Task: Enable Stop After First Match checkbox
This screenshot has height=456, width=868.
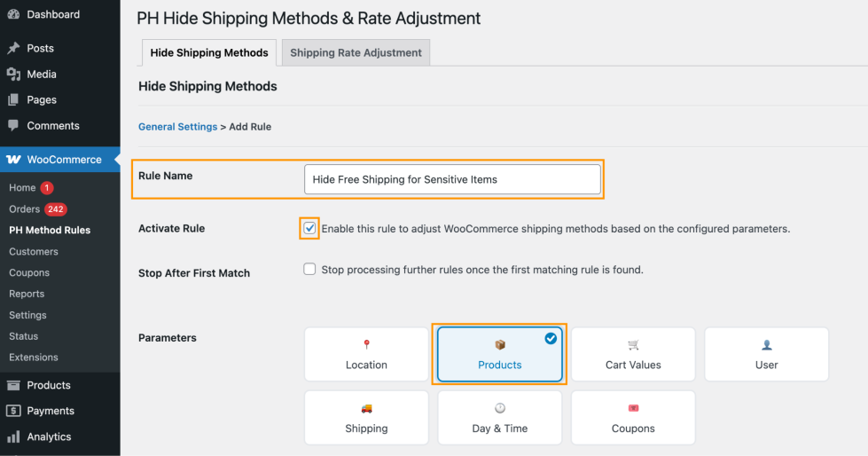Action: (309, 270)
